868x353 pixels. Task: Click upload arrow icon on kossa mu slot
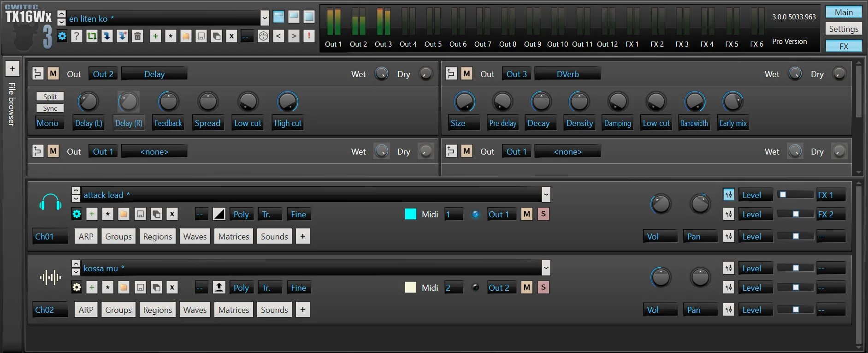click(x=219, y=287)
